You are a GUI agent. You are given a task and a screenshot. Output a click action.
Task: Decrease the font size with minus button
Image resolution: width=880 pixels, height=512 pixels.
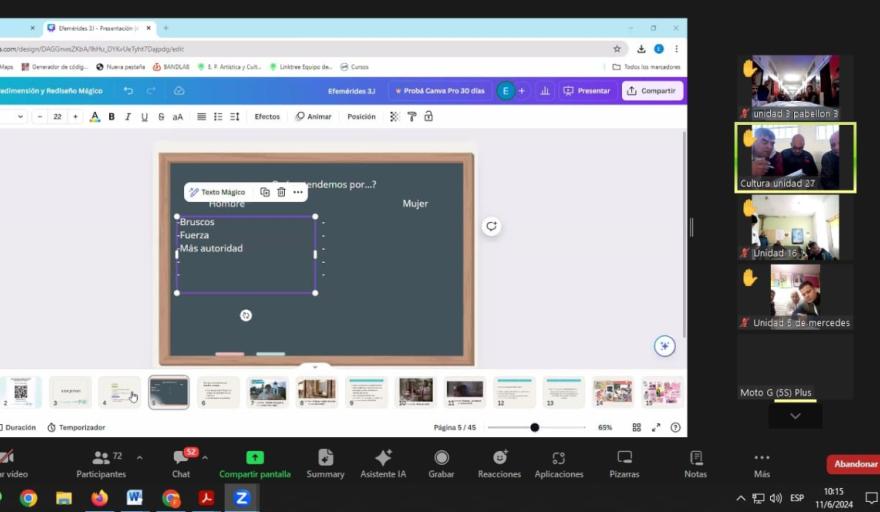click(40, 117)
